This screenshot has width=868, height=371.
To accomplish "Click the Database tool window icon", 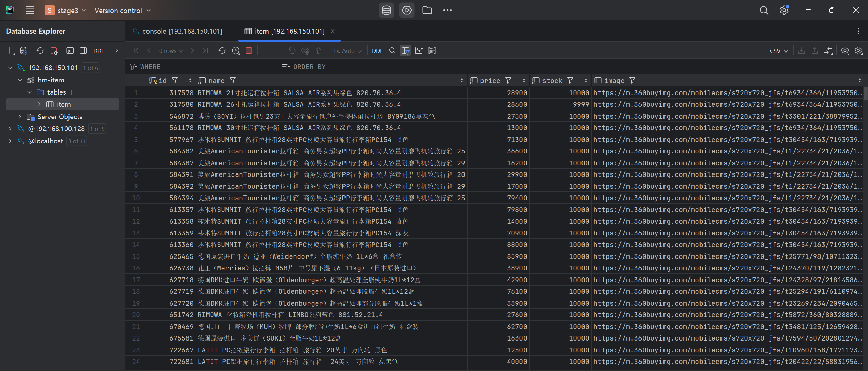I will tap(386, 10).
